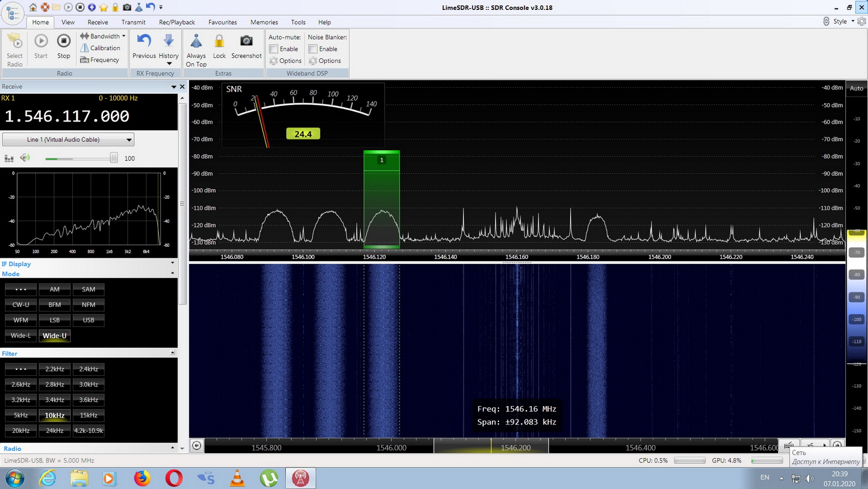Click the rewind button left of frequency bar

coord(197,445)
